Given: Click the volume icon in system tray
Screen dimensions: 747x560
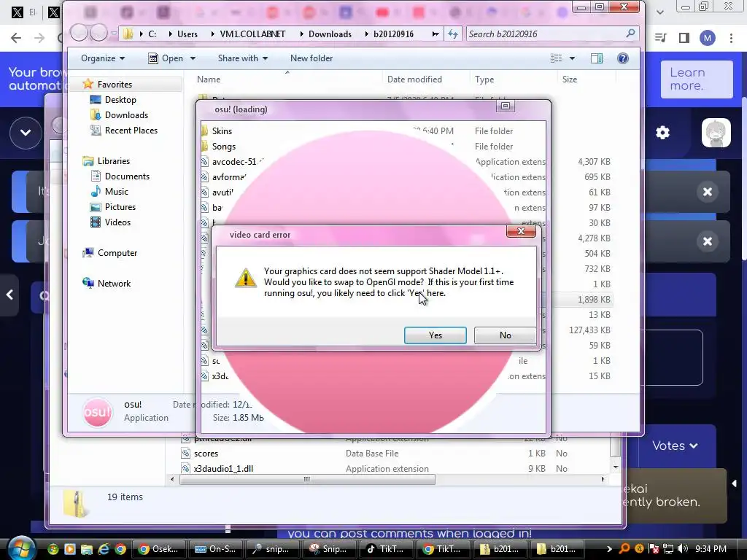Looking at the screenshot, I should tap(683, 549).
